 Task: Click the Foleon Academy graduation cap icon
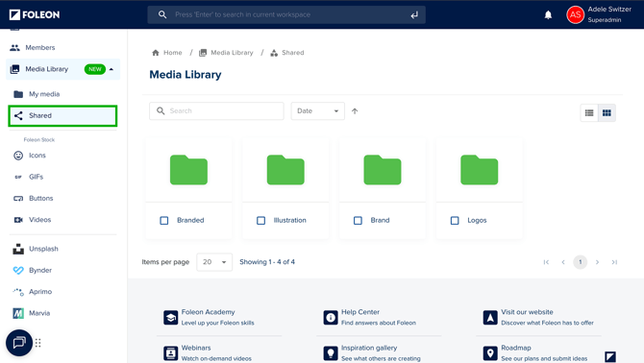point(170,318)
